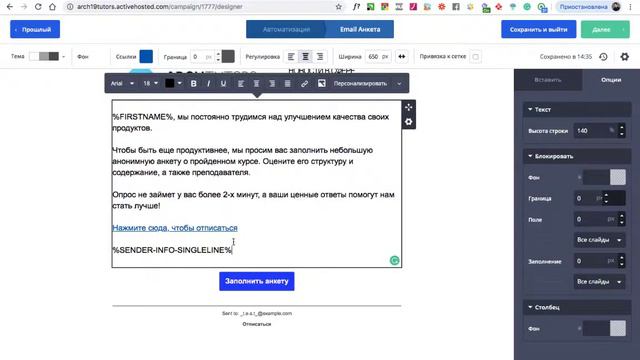Set email alignment to center
This screenshot has height=360, width=640.
click(305, 57)
